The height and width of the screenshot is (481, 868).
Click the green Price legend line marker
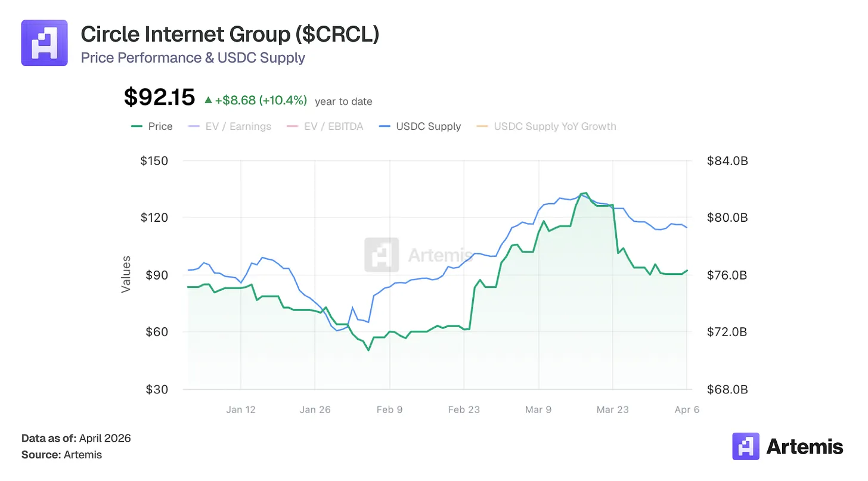pyautogui.click(x=137, y=126)
